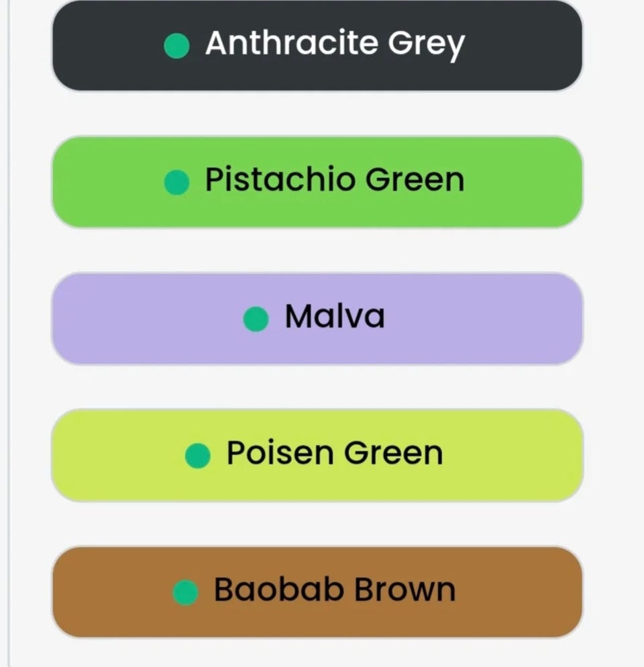Click the green dot next to Malva
The width and height of the screenshot is (644, 667).
[256, 319]
